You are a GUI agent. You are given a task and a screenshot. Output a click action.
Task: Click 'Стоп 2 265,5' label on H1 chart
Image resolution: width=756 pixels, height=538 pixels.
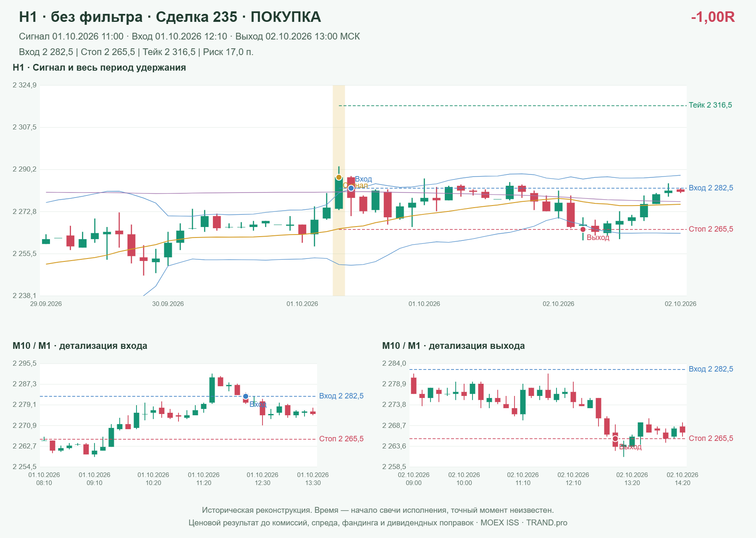click(711, 229)
